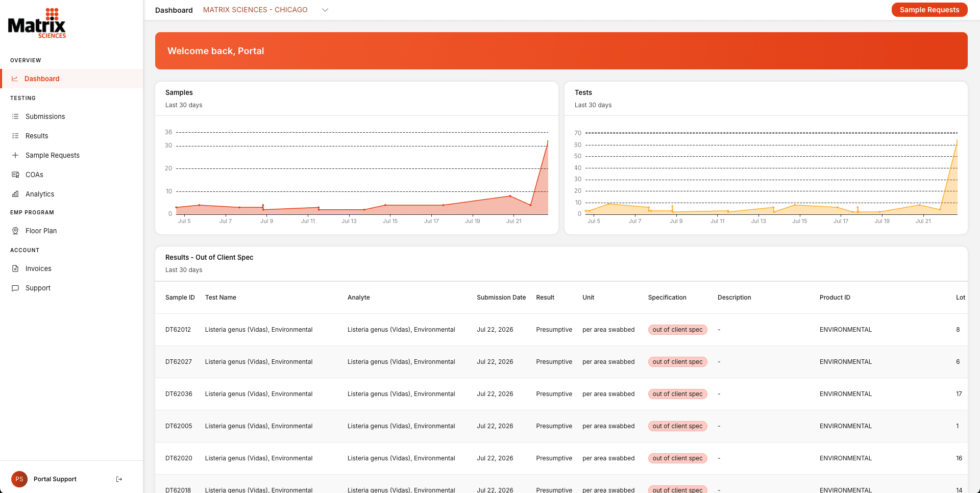Open the Results page from sidebar
The height and width of the screenshot is (493, 980).
(71, 136)
